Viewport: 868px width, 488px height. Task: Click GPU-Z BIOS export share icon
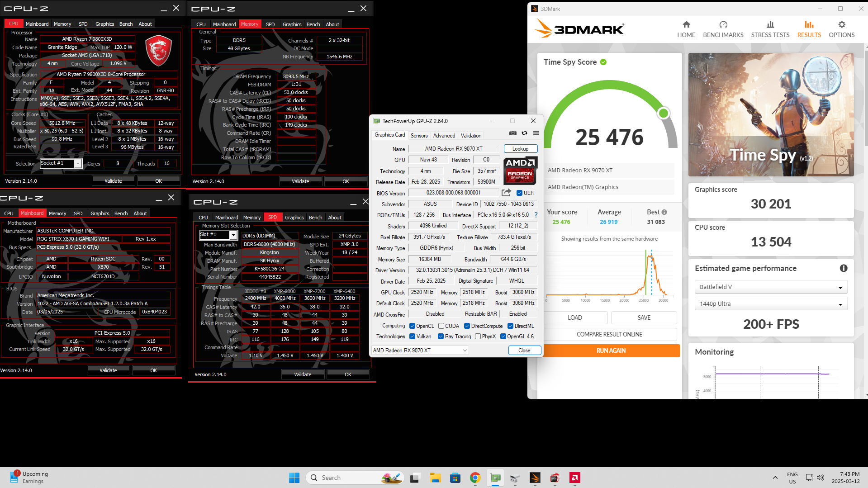click(506, 193)
